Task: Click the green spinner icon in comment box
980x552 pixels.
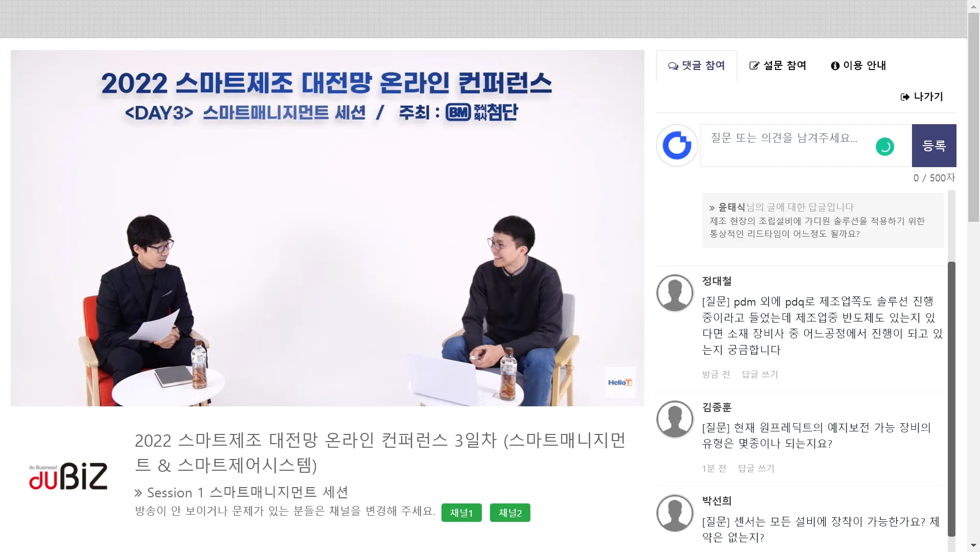Action: coord(885,147)
